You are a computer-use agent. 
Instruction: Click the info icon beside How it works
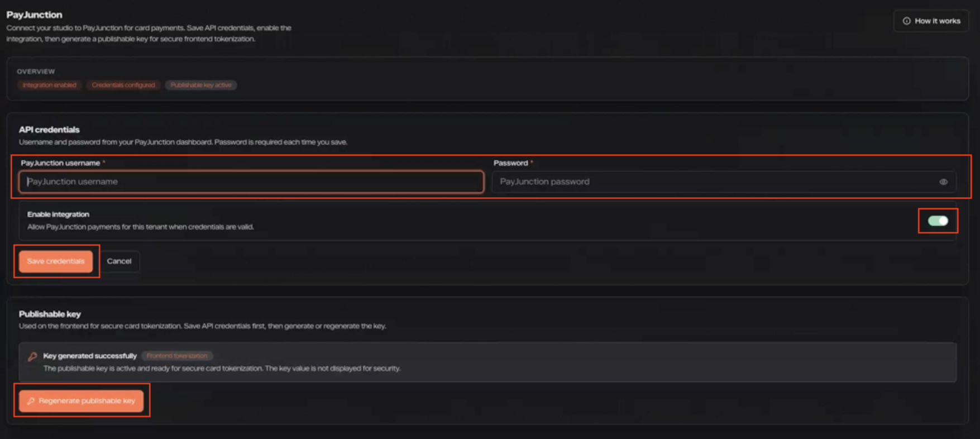(907, 21)
